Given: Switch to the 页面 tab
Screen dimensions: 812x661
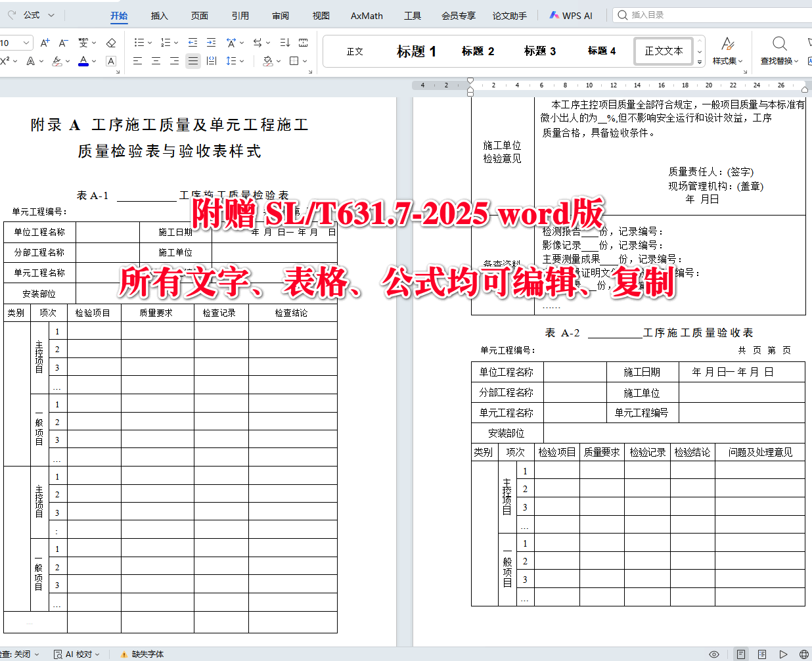Looking at the screenshot, I should [x=200, y=16].
